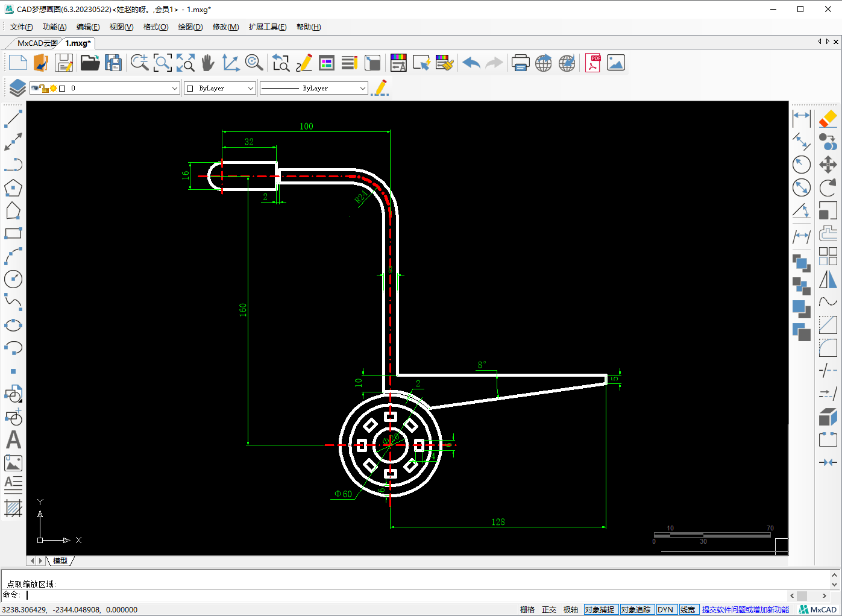Screen dimensions: 842x616
Task: Toggle 对象追踪 object tracking
Action: coord(636,609)
